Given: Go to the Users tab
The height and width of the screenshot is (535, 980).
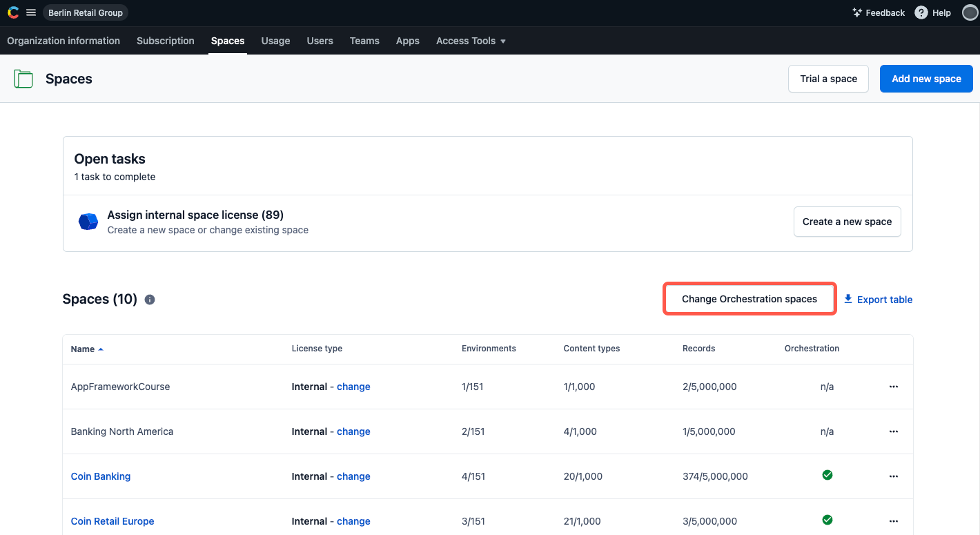Looking at the screenshot, I should pos(320,41).
